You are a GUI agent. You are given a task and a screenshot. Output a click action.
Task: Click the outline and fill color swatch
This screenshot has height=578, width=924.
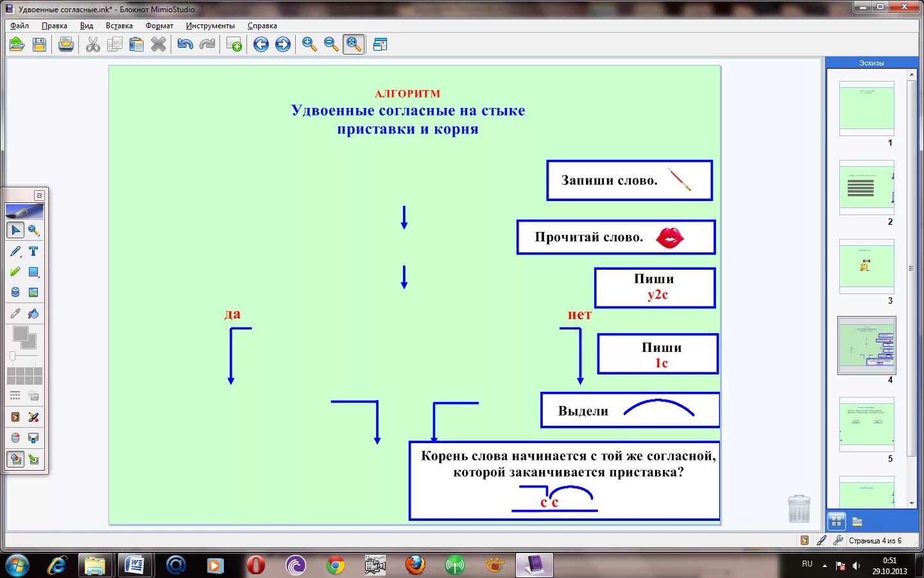coord(24,337)
